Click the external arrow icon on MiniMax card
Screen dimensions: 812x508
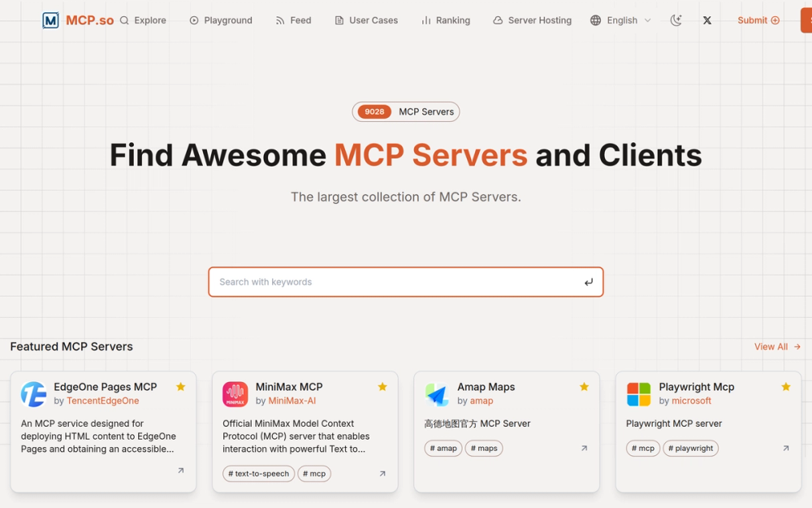point(382,474)
